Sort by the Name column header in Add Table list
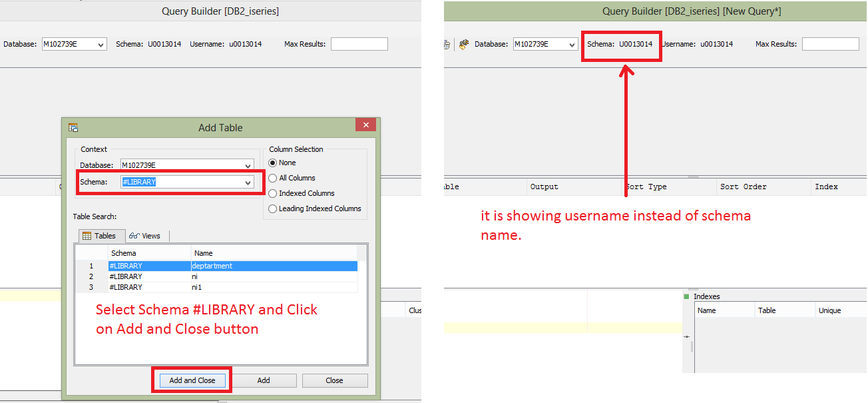This screenshot has height=403, width=868. [274, 253]
